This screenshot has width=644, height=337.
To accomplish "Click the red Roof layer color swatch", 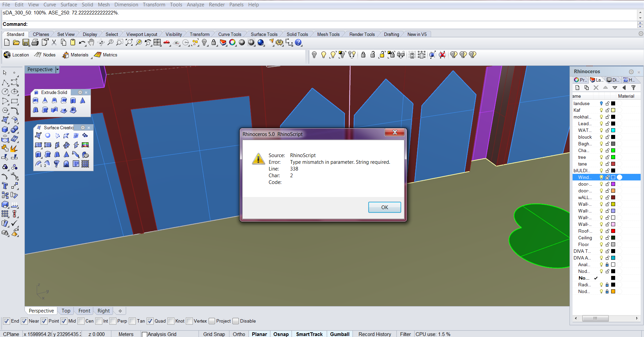I will tap(613, 231).
